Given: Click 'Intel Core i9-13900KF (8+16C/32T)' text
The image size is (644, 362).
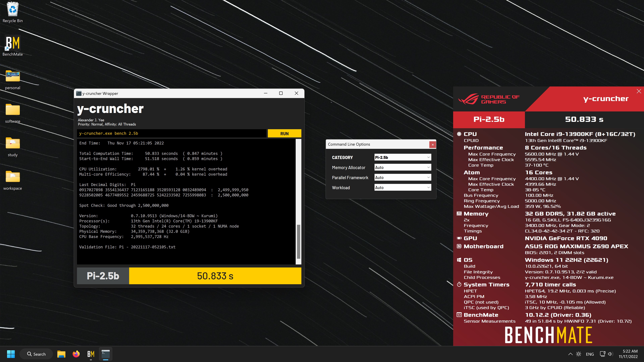Looking at the screenshot, I should (x=580, y=134).
